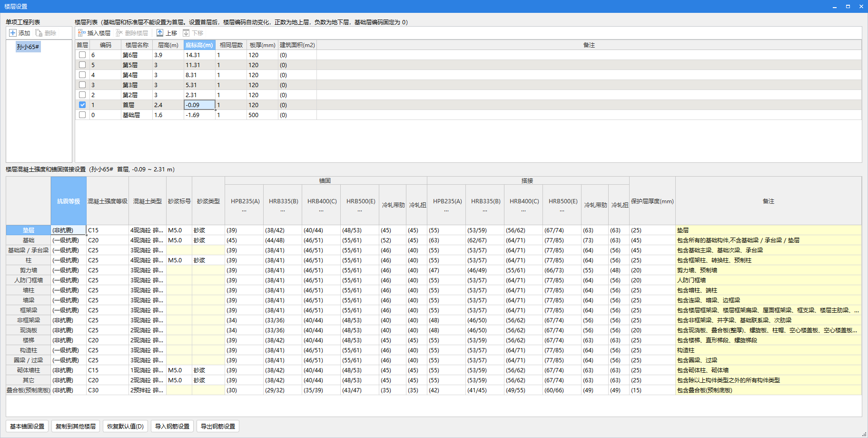Screen dimensions: 868x438
Task: Tick the 首层 checkbox for 第2层
Action: coord(82,95)
